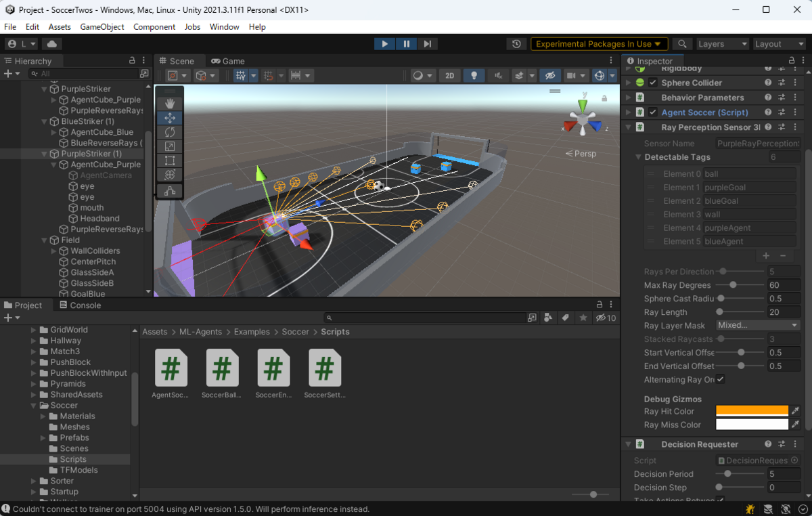Click the Play button
812x516 pixels.
coord(384,44)
